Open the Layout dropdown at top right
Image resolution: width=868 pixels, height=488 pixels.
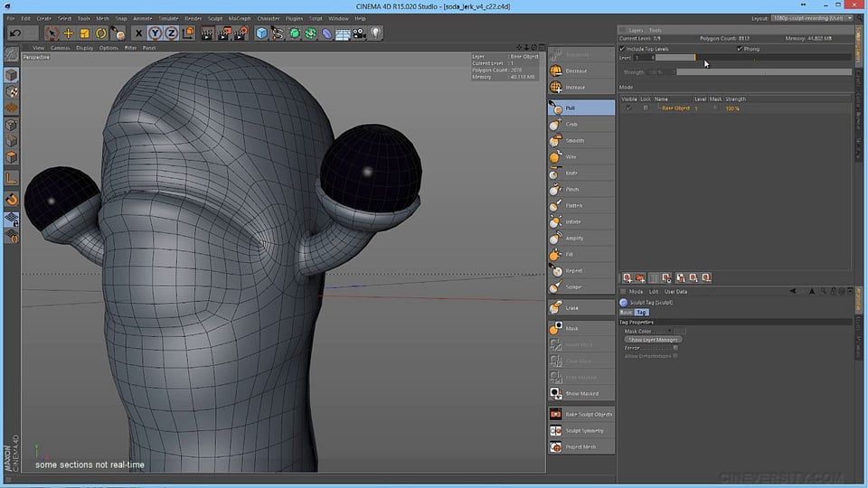(x=809, y=18)
